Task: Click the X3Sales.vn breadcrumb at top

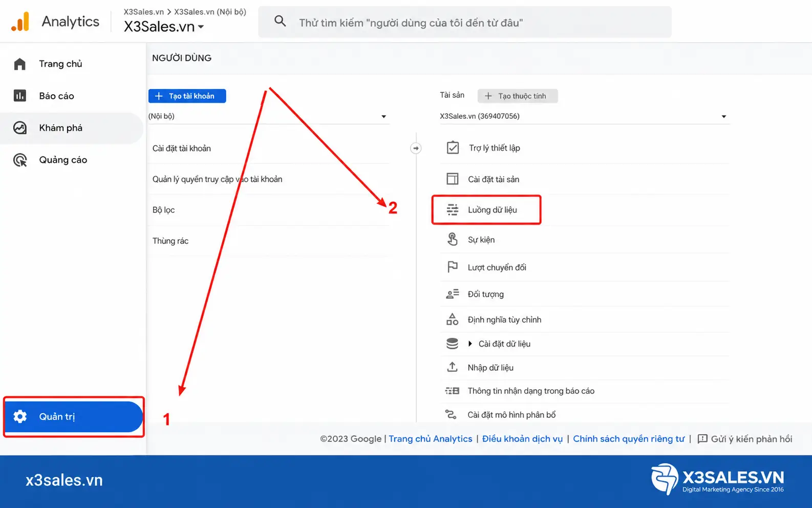Action: (x=143, y=11)
